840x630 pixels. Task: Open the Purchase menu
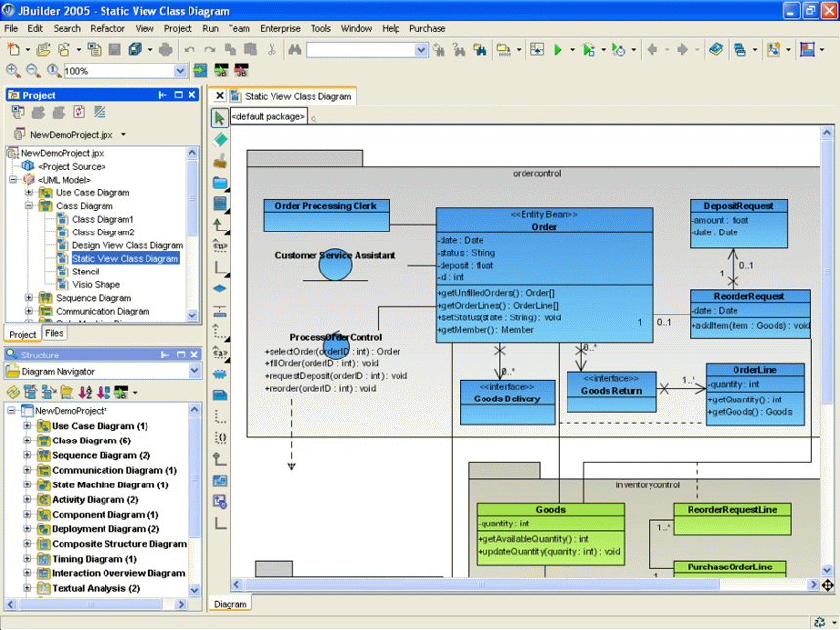point(428,29)
